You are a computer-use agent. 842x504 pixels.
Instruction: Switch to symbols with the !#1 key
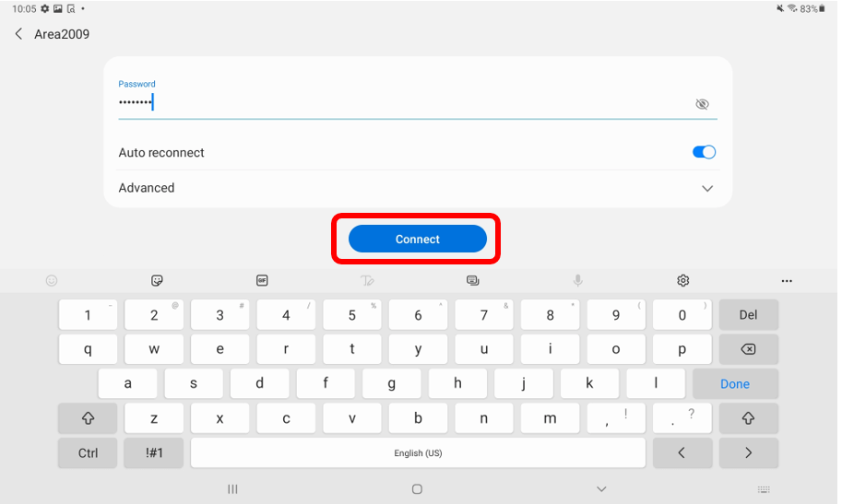[x=154, y=453]
